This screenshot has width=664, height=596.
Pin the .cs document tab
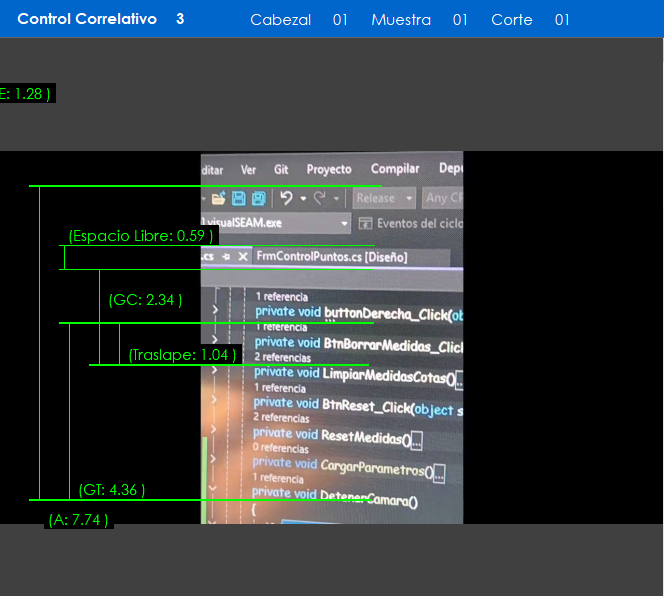(226, 257)
